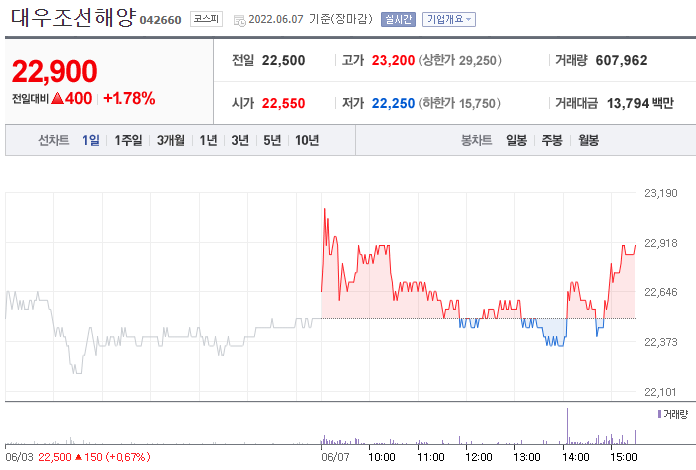Click the 22,500 ▲150 (+0.67%) previous-day summary

click(x=94, y=457)
